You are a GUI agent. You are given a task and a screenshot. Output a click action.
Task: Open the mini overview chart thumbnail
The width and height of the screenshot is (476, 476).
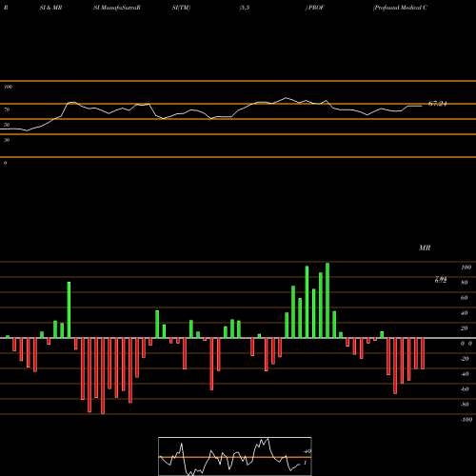click(235, 456)
